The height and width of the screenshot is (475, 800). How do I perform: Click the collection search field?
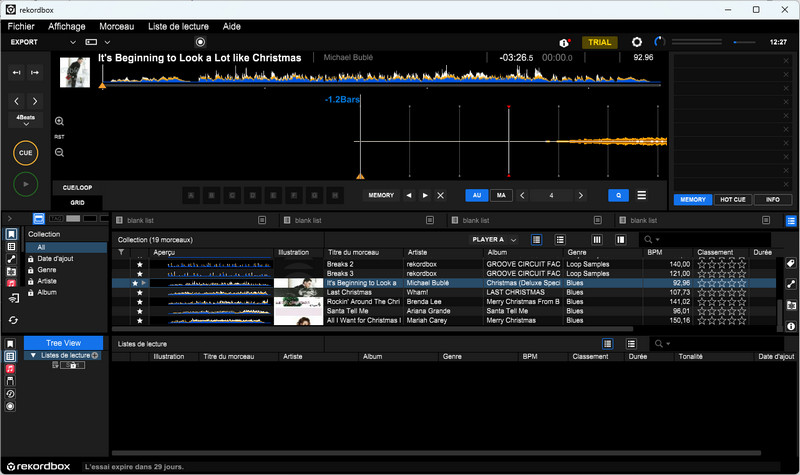pyautogui.click(x=705, y=239)
